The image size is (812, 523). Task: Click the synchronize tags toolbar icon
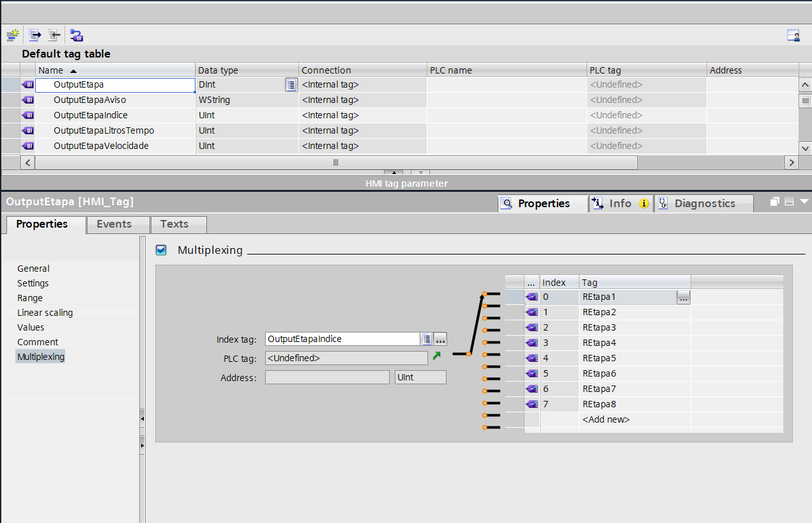(x=77, y=36)
